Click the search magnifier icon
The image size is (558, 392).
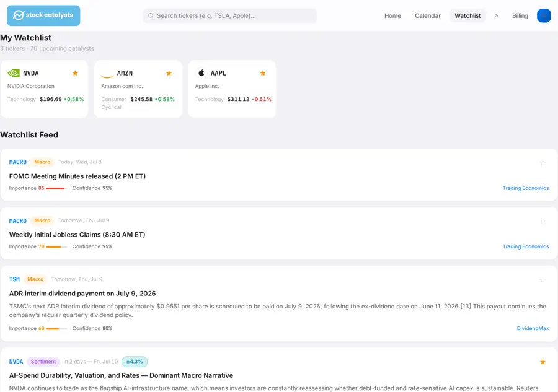pos(151,15)
